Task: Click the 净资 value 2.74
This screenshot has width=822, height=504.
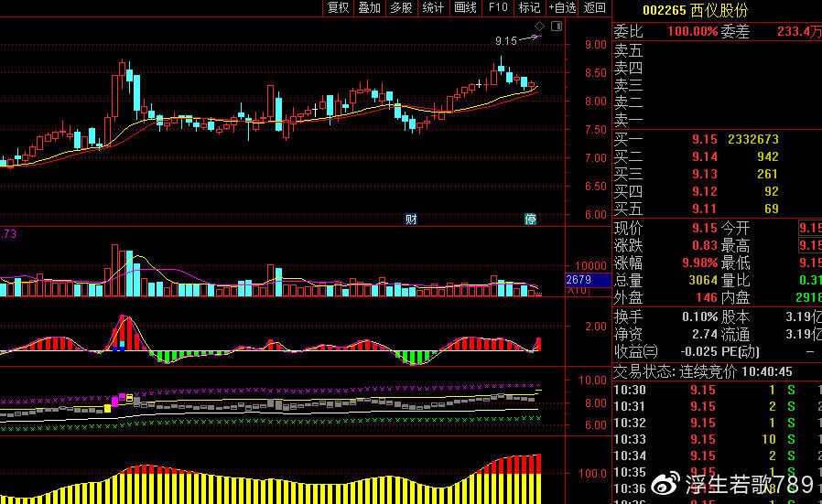Action: click(705, 334)
